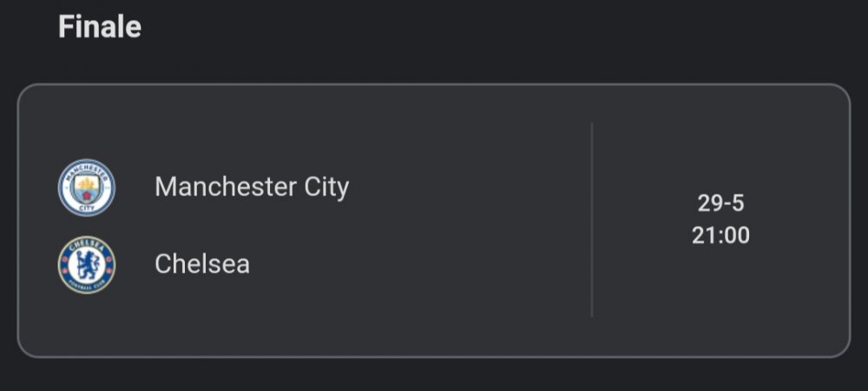Click the word City in Manchester City

click(326, 188)
